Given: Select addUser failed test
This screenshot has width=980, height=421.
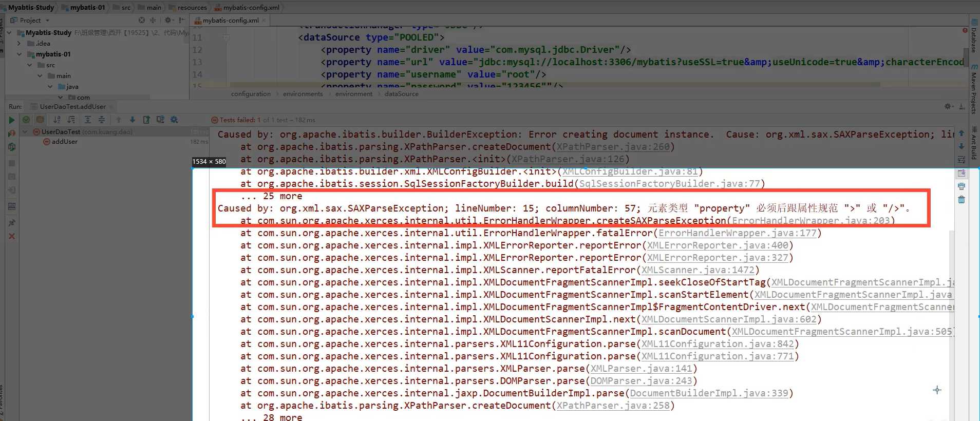Looking at the screenshot, I should click(65, 141).
